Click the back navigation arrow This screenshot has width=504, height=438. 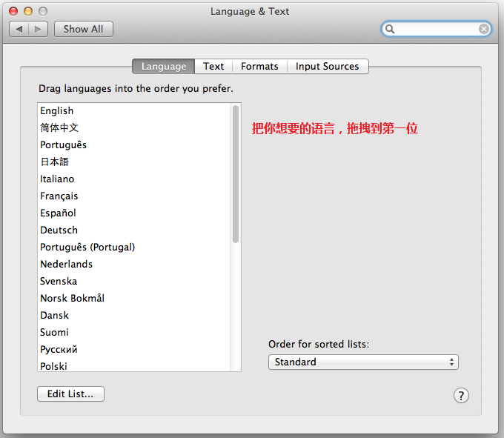(19, 29)
